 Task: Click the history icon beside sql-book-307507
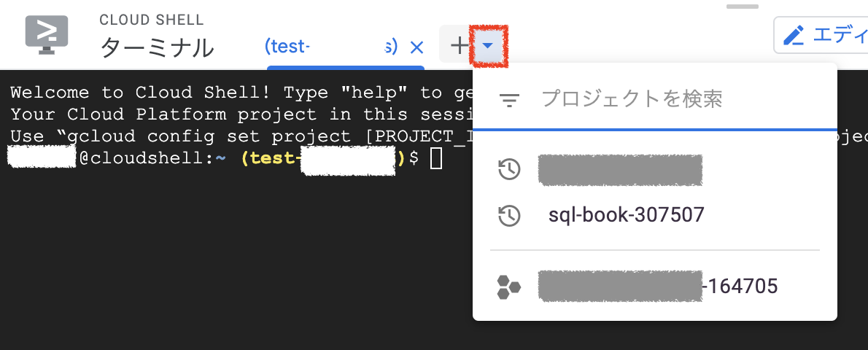(509, 215)
